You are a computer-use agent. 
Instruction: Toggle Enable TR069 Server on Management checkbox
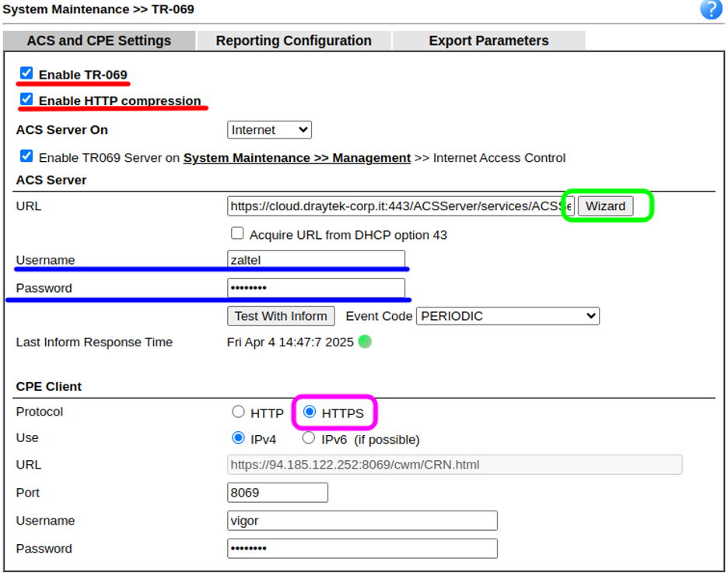[26, 156]
